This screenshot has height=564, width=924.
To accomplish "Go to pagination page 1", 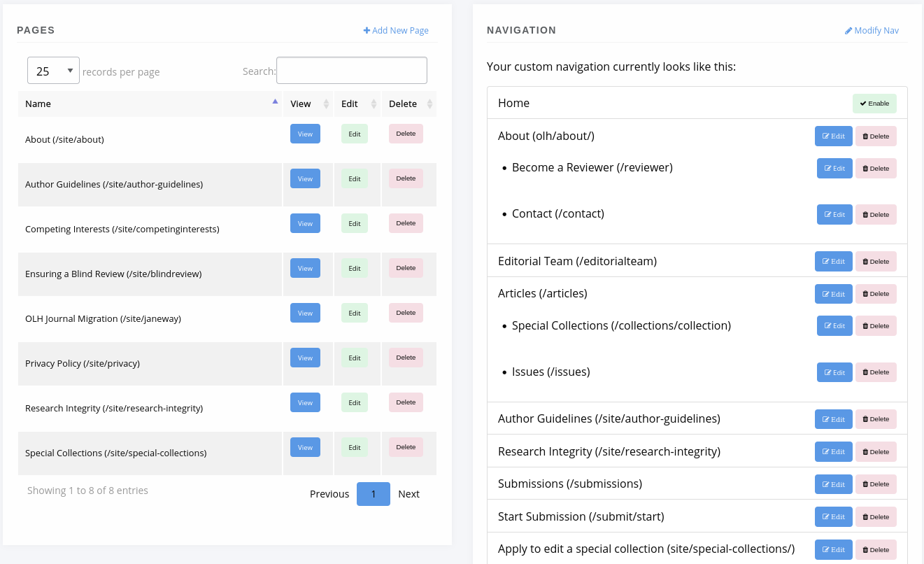I will click(x=373, y=494).
